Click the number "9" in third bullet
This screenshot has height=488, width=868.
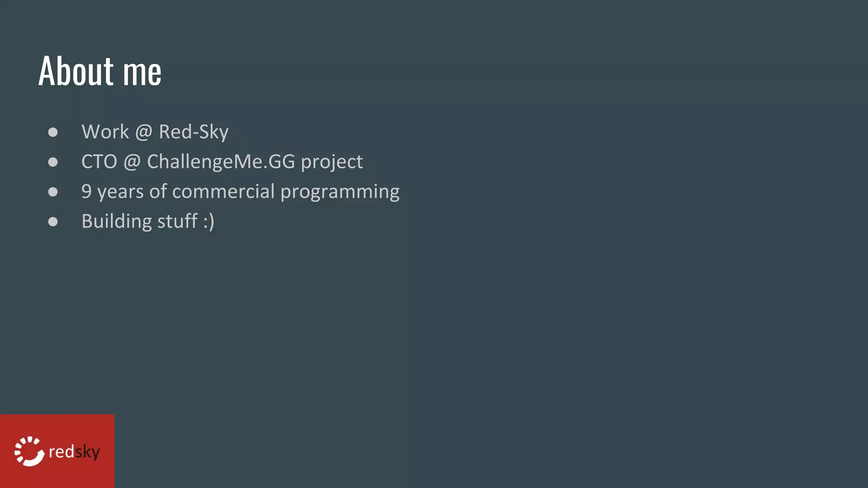coord(86,191)
